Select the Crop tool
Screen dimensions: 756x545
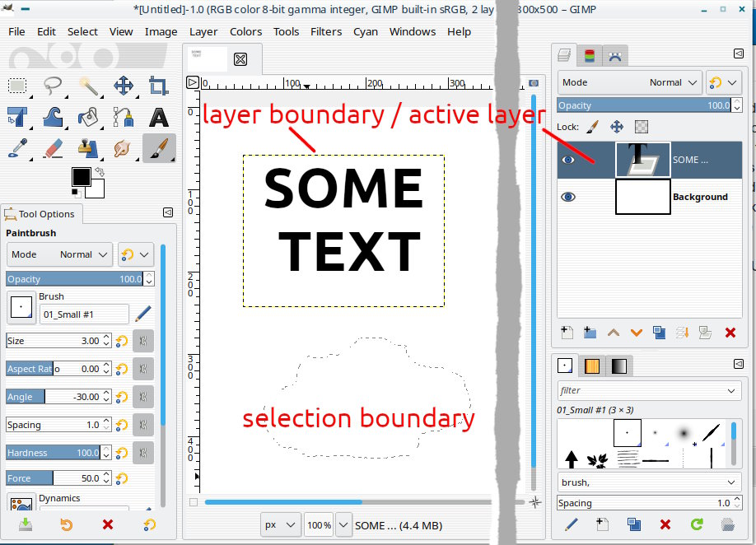[159, 86]
